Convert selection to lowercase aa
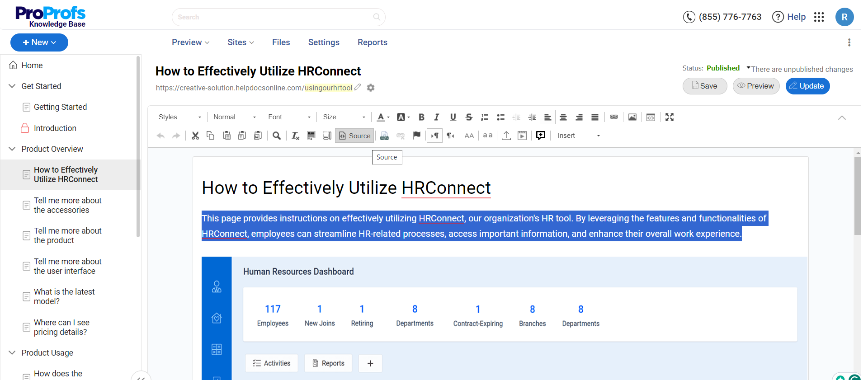The height and width of the screenshot is (380, 868). point(488,136)
